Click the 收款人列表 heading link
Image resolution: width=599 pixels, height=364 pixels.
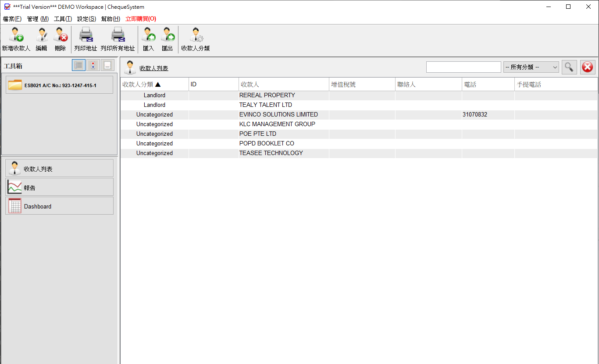[154, 68]
